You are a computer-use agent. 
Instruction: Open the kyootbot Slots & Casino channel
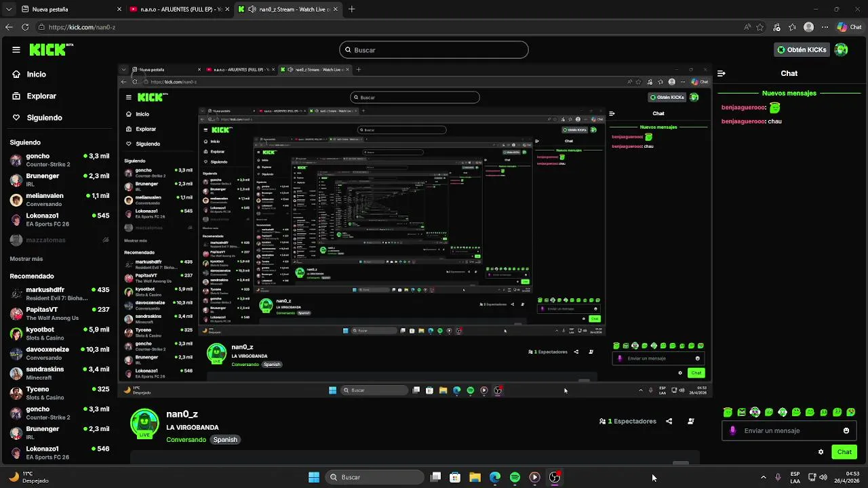tap(60, 333)
